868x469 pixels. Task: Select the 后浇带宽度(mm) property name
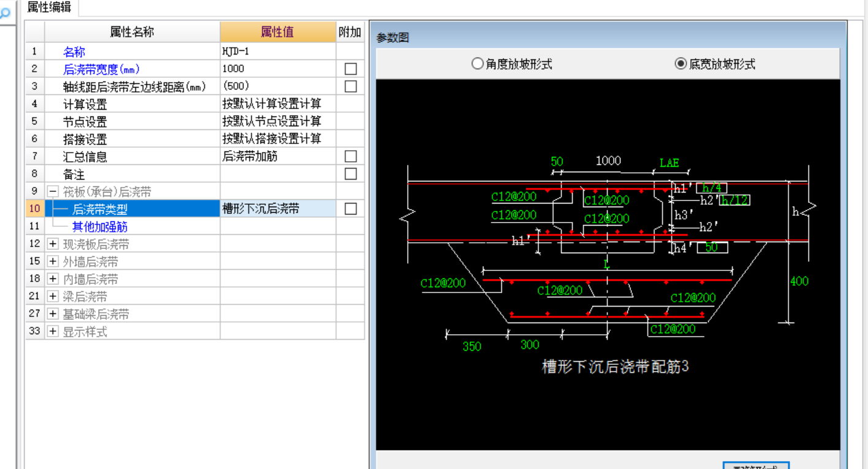coord(132,69)
